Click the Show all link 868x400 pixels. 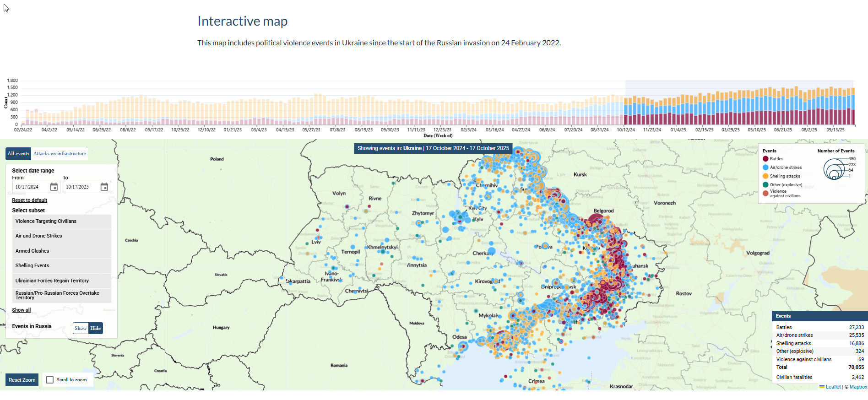pos(22,310)
